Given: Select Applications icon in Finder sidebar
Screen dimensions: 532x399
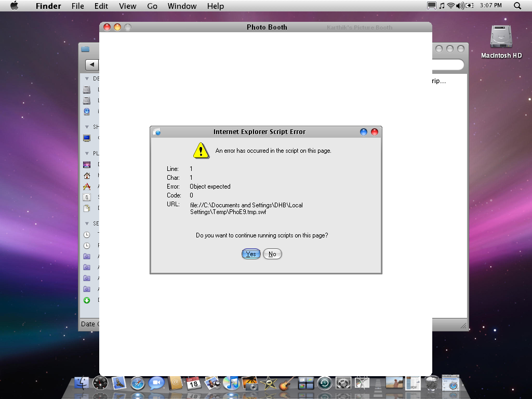Looking at the screenshot, I should 87,187.
